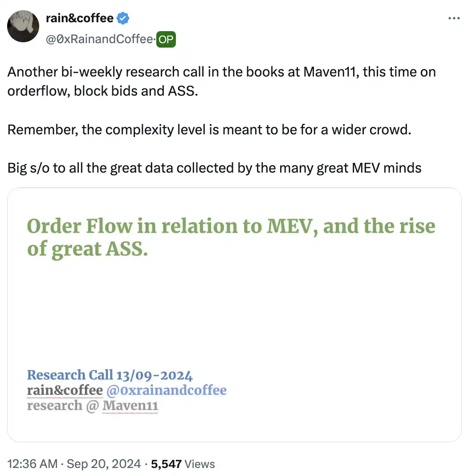Viewport: 472px width, 476px height.
Task: Click 'of great ASS.' on the slide
Action: 87,249
